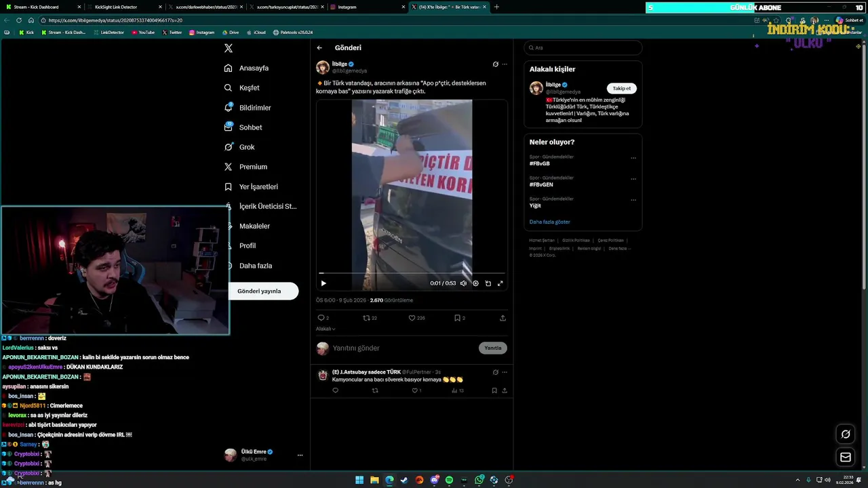Click Daha fazla göster under trends
Image resolution: width=868 pixels, height=488 pixels.
[x=549, y=222]
